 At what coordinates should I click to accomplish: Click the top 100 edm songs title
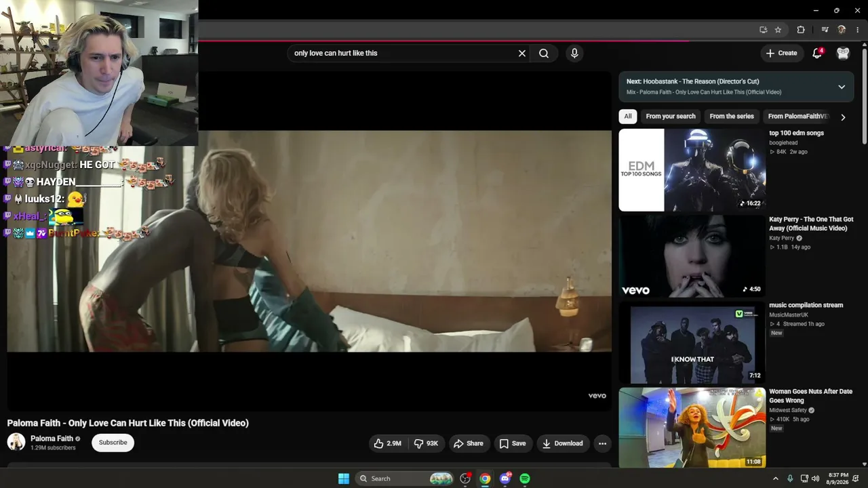coord(796,134)
